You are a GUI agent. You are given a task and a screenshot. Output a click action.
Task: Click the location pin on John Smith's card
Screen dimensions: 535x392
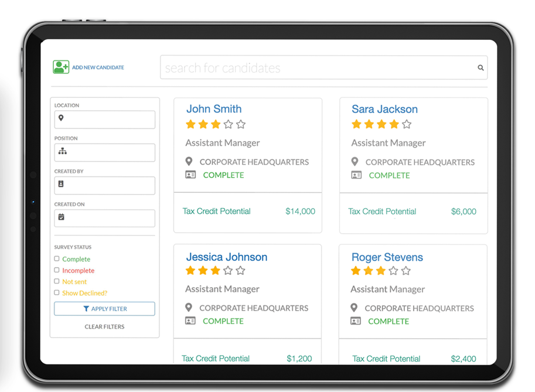[x=189, y=162]
